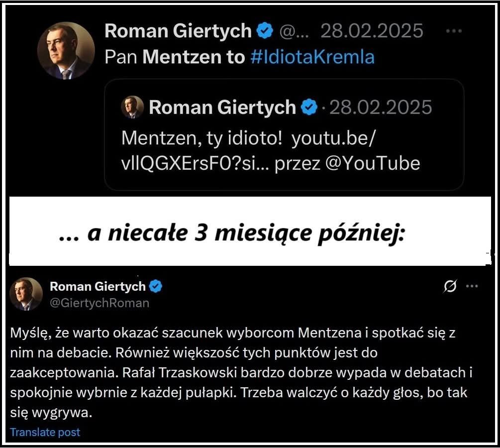Open the @GiertychRoman handle
The width and height of the screenshot is (500, 448).
100,303
